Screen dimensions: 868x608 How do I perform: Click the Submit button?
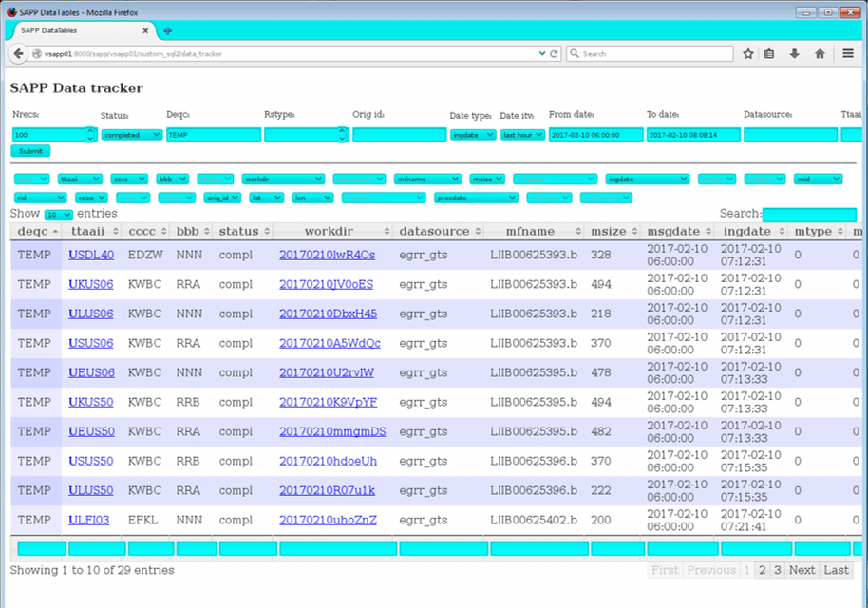coord(30,151)
